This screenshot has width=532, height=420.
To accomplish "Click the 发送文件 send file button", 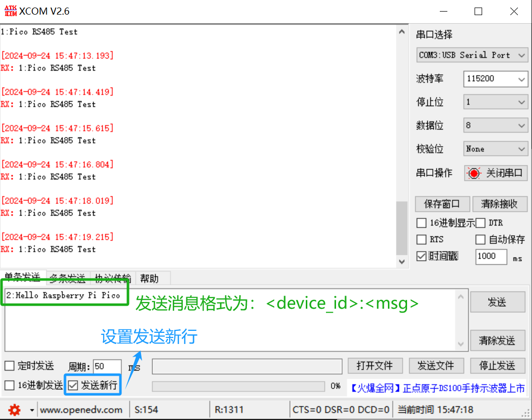I will point(436,366).
